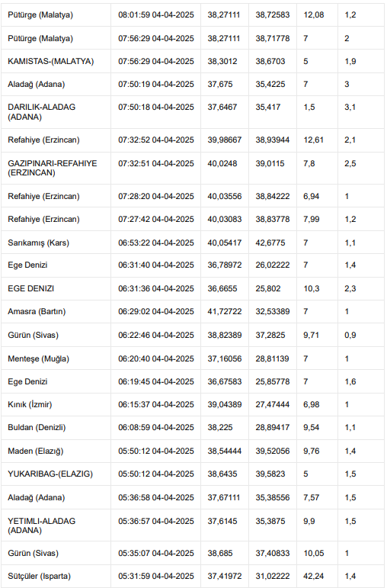Screen dimensions: 387x588
Task: Select the DARILIK-ALADAG (ADANA) location cell
Action: coord(56,112)
